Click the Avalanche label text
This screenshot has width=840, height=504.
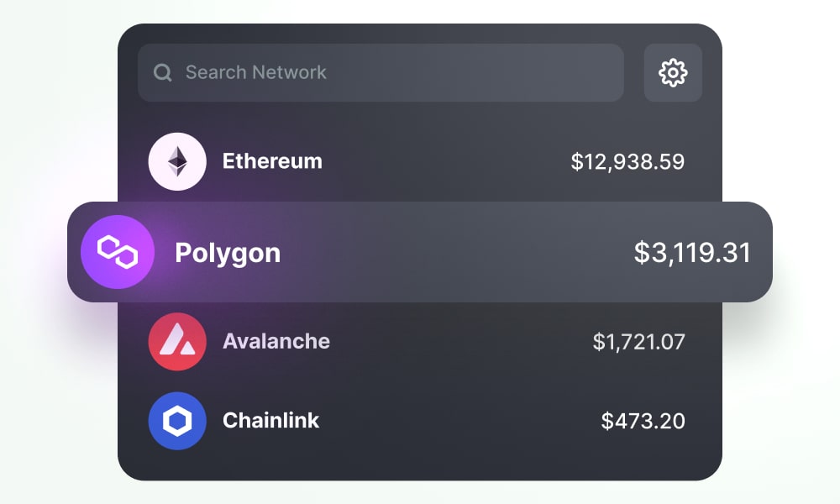pyautogui.click(x=276, y=342)
